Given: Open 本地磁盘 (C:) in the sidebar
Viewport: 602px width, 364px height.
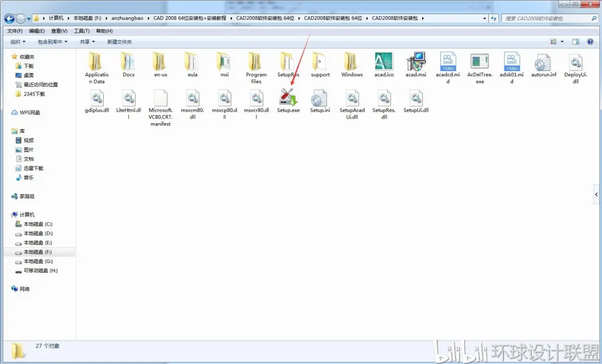Looking at the screenshot, I should pyautogui.click(x=37, y=224).
